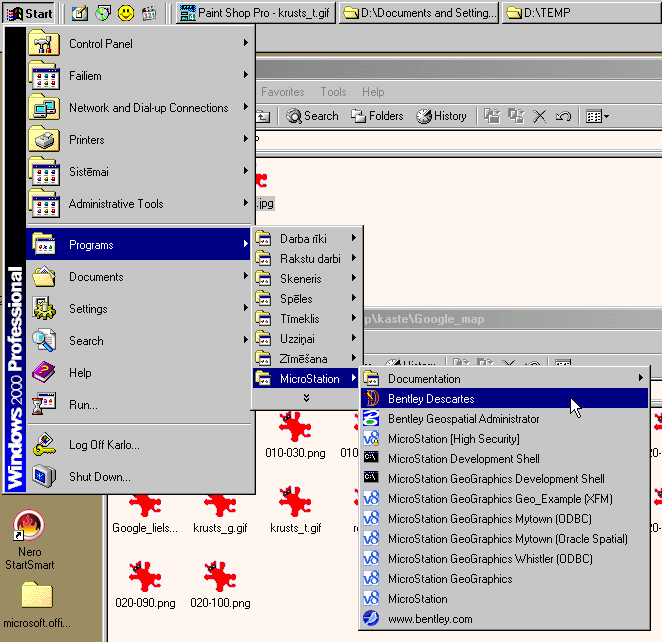Open the Failiem Start menu item

[x=139, y=76]
